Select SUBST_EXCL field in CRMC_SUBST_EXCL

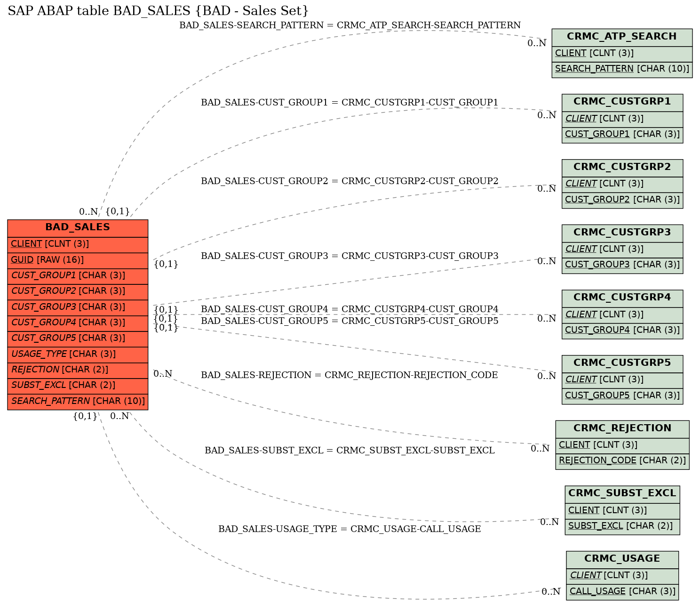(622, 526)
